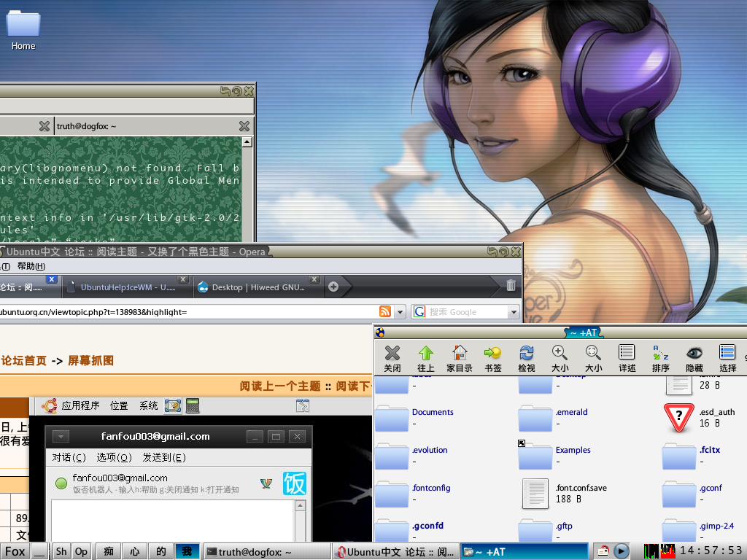The width and height of the screenshot is (747, 560).
Task: Expand the Google search engine dropdown arrow
Action: 514,312
